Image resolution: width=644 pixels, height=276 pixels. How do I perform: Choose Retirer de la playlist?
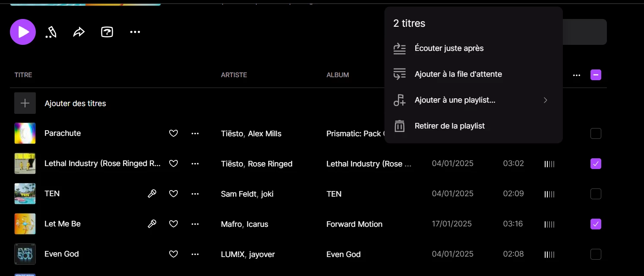(449, 126)
